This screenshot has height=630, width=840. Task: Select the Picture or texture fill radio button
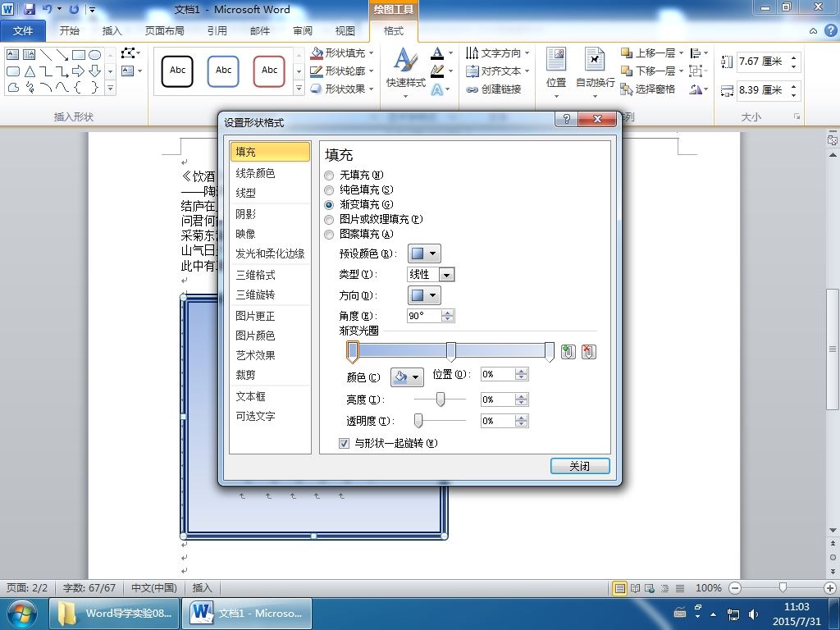(329, 219)
